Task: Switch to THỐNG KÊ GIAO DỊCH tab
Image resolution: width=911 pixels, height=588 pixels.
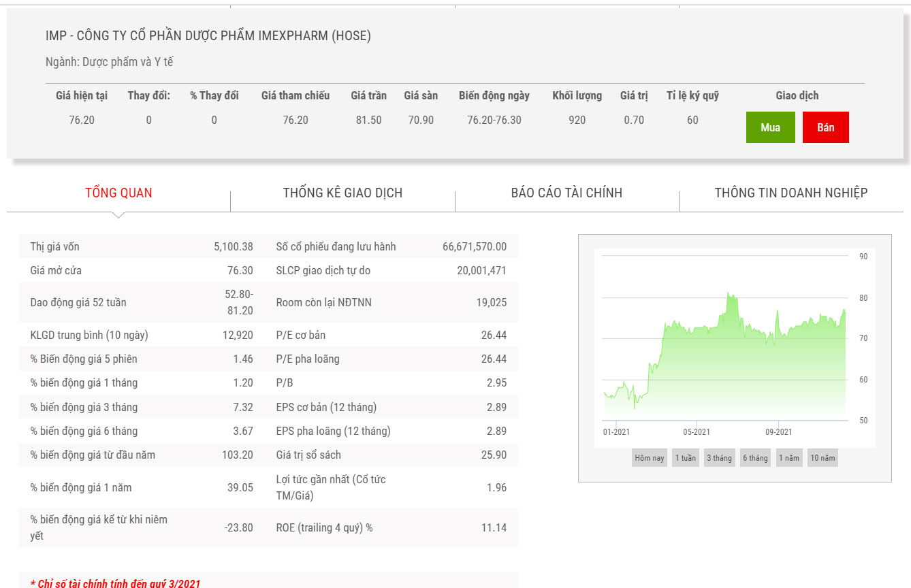Action: point(342,193)
